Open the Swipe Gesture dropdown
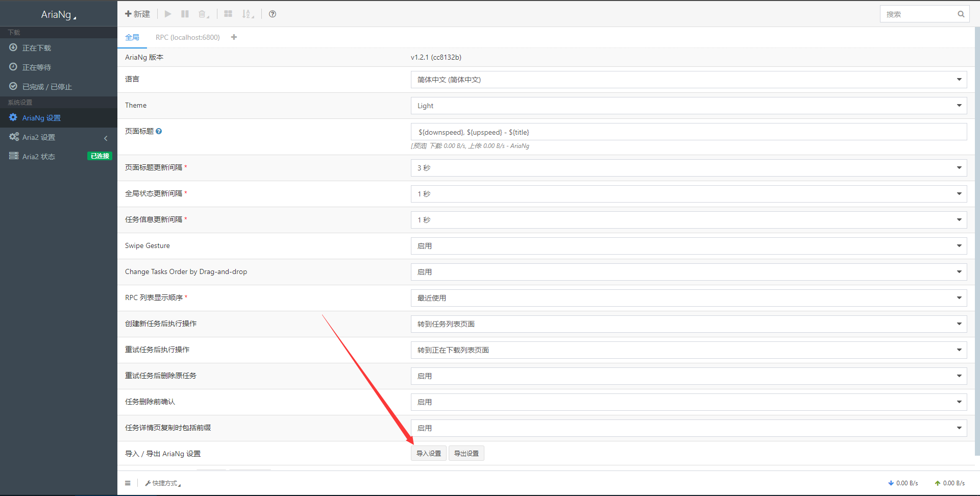Viewport: 980px width, 496px height. pos(689,246)
